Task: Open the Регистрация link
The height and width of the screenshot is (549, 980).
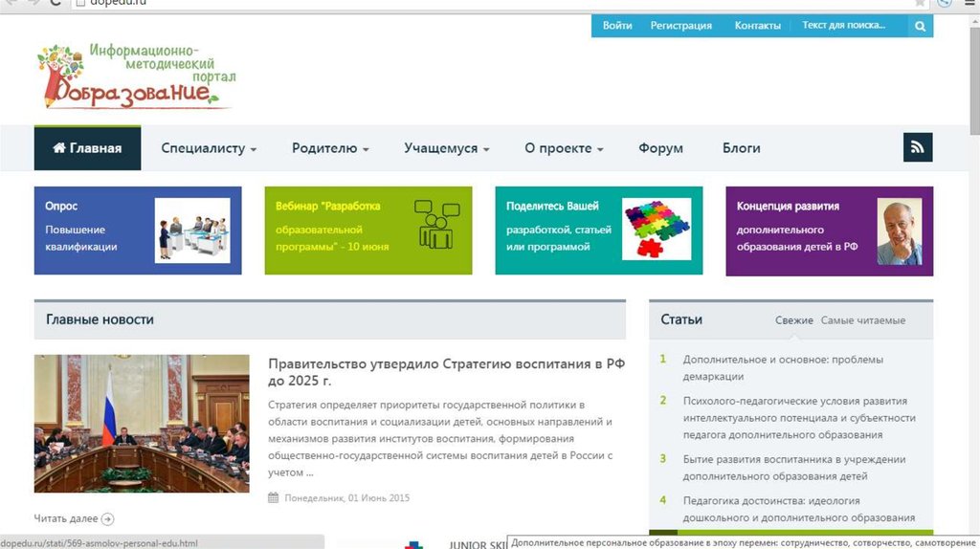Action: click(x=680, y=26)
